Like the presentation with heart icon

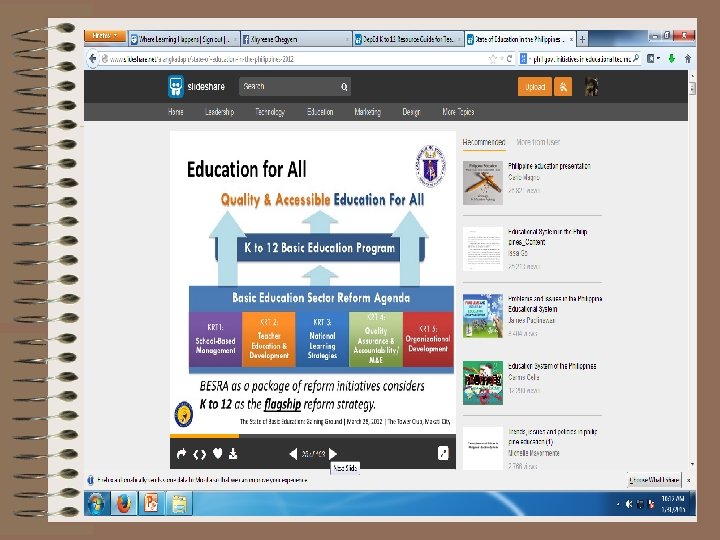pyautogui.click(x=218, y=453)
